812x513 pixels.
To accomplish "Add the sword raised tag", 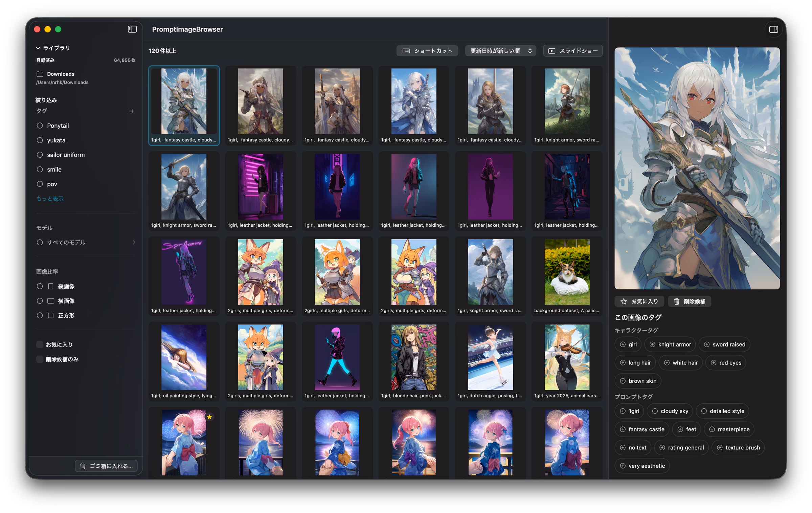I will click(x=724, y=344).
